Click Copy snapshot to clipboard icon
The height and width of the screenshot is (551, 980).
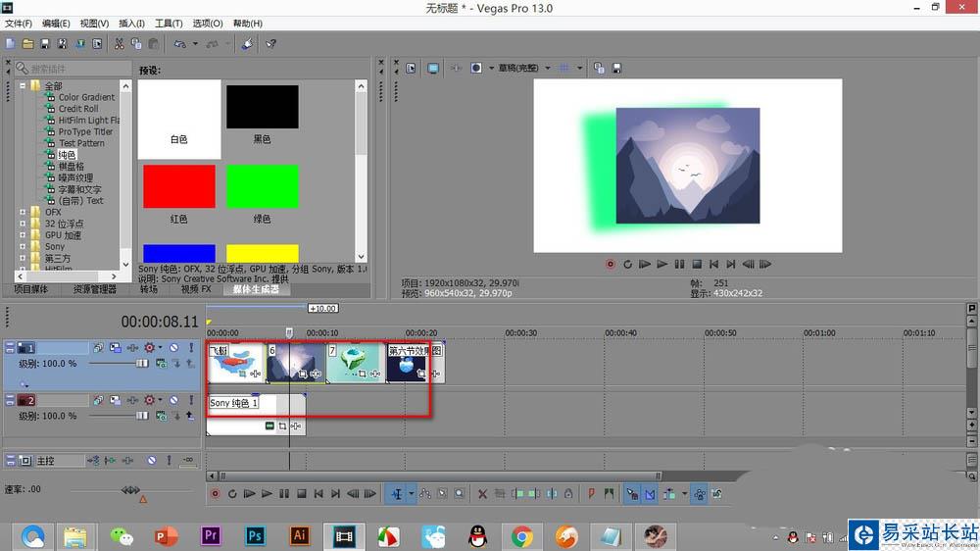pyautogui.click(x=599, y=69)
